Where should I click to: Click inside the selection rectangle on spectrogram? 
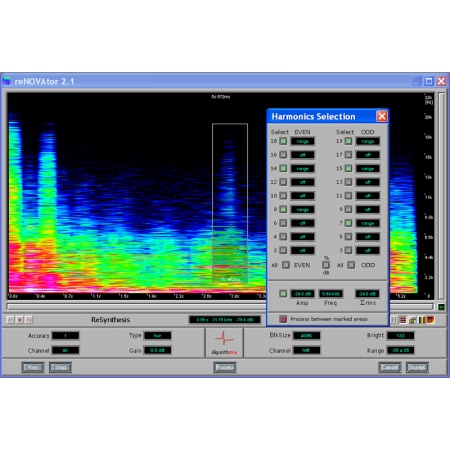(230, 203)
